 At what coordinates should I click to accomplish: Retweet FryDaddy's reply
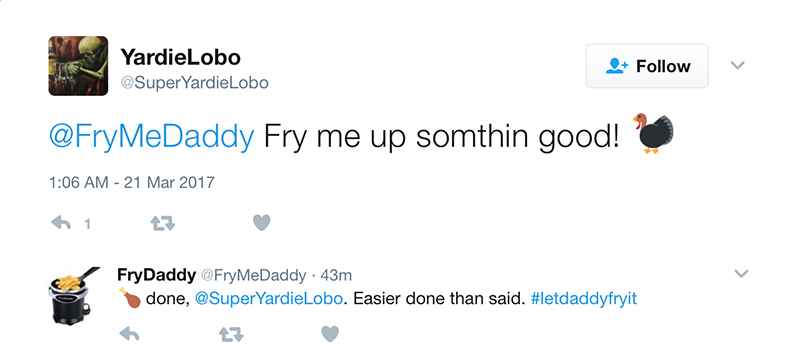click(x=231, y=334)
